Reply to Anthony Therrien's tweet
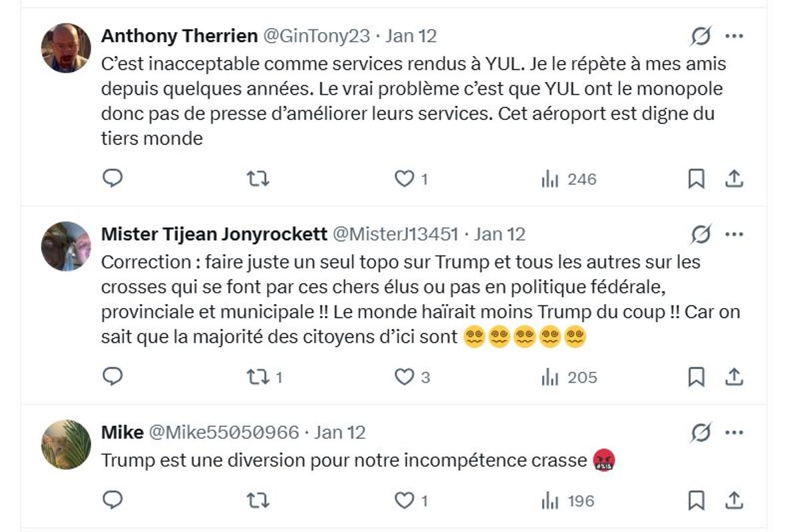This screenshot has height=532, width=800. click(x=113, y=178)
